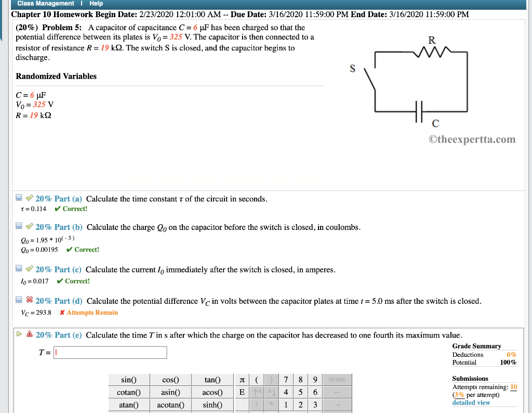Viewport: 532px width, 413px height.
Task: Toggle the Part (c) panel collapsed
Action: tap(19, 268)
